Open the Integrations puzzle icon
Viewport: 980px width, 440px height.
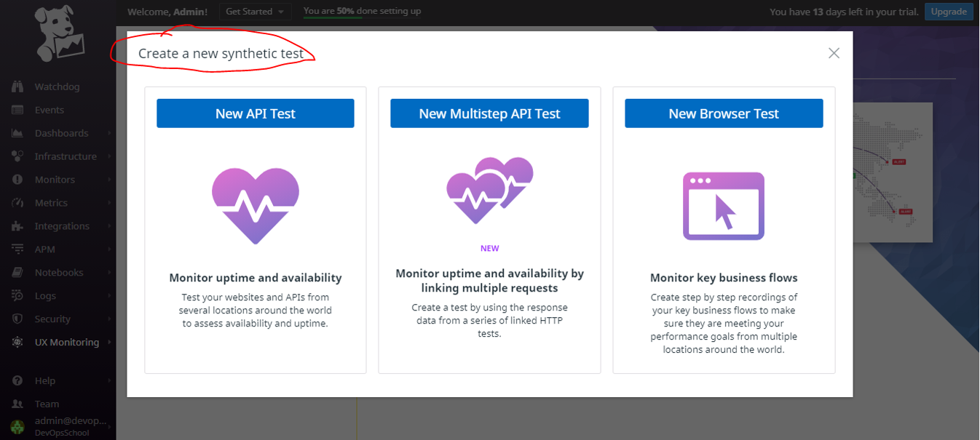(x=18, y=226)
